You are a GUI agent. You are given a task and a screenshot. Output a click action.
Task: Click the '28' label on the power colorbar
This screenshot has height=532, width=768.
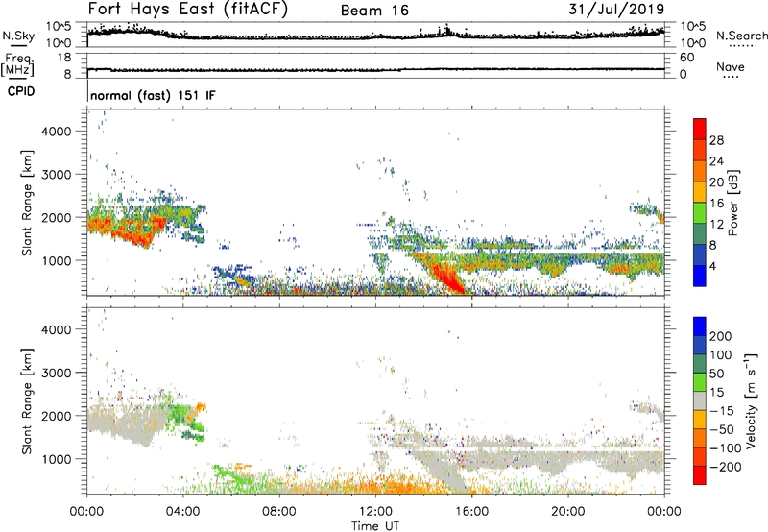click(716, 141)
